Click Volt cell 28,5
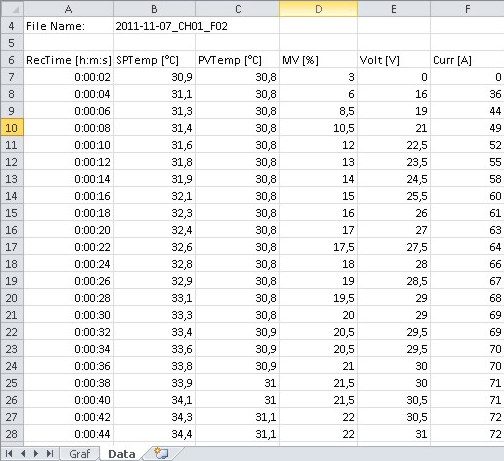The image size is (504, 461). [x=394, y=281]
